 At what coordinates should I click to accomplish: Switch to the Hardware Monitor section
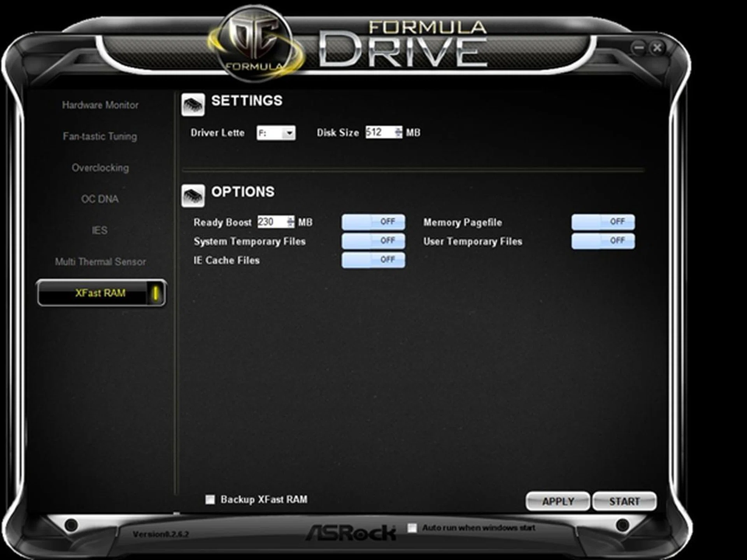100,105
